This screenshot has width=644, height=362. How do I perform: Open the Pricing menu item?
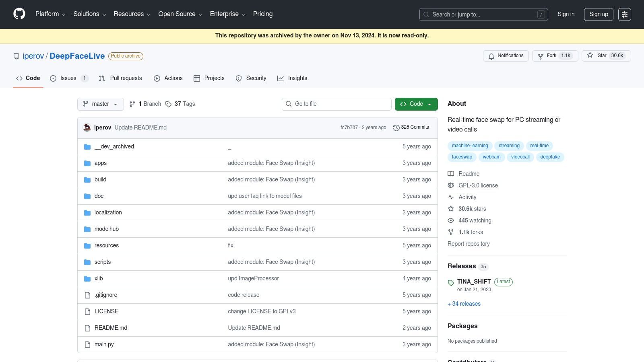(262, 14)
